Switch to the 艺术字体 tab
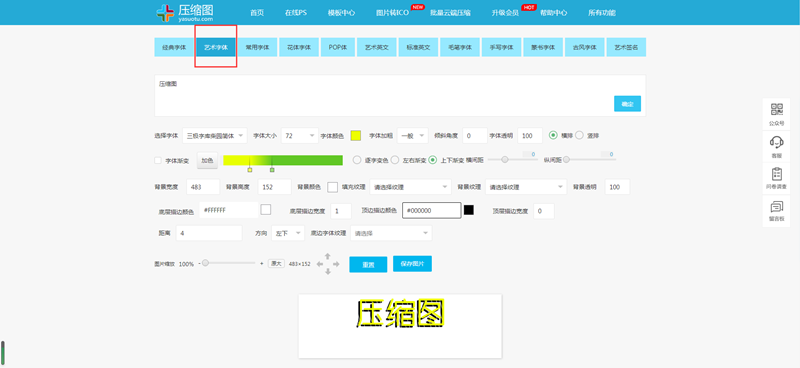 tap(216, 47)
